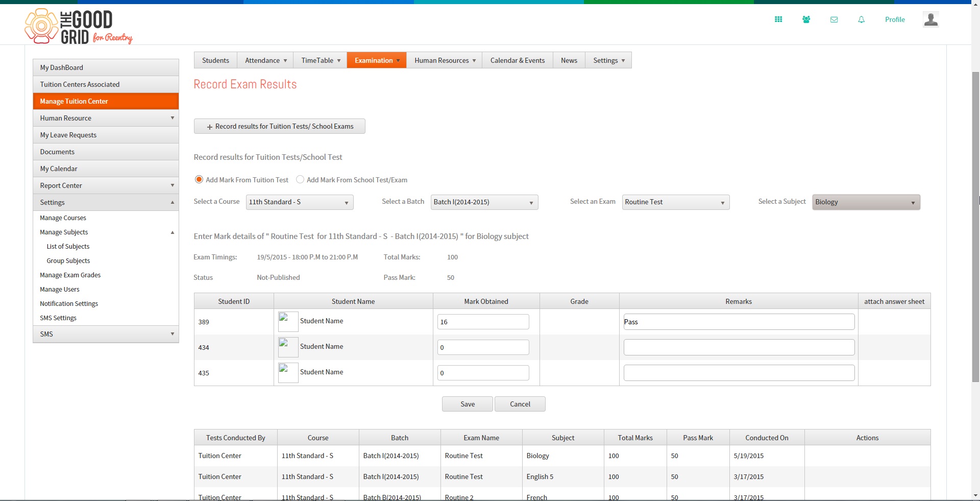Select Add Mark From School Test/Exam radio
The width and height of the screenshot is (980, 501).
(x=300, y=180)
